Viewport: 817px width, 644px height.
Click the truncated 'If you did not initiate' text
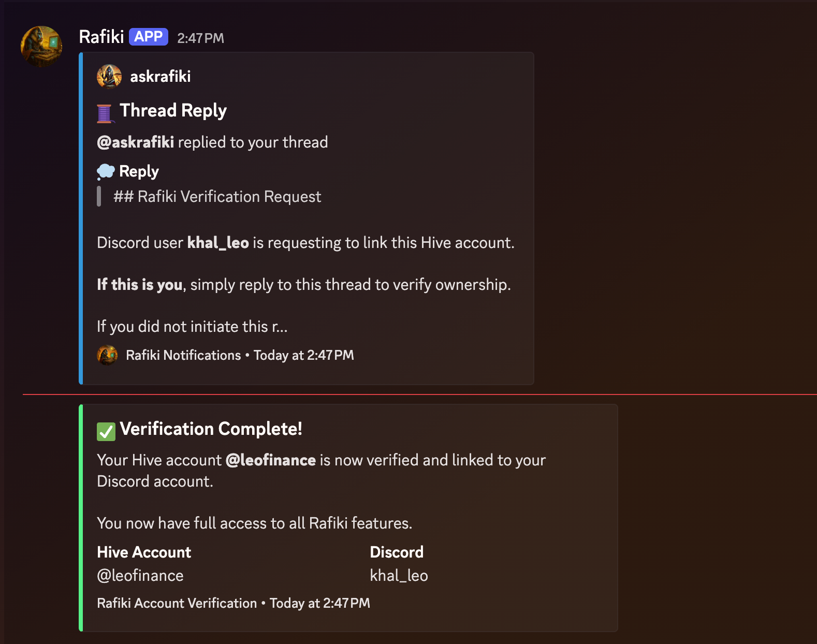click(x=192, y=327)
